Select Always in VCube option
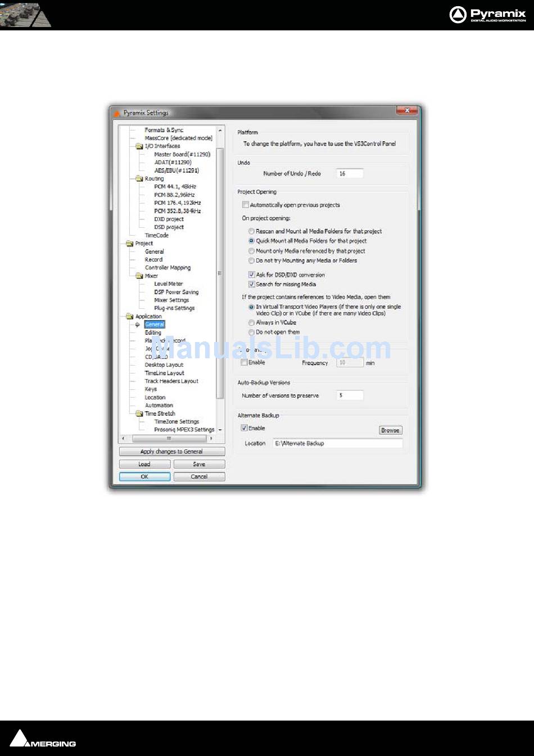This screenshot has height=756, width=534. pos(252,322)
